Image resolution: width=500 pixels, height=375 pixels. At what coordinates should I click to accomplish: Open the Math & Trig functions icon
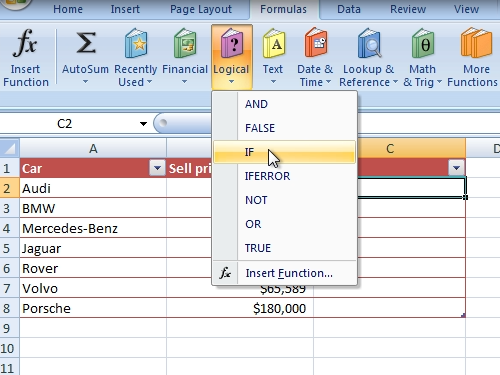(423, 43)
